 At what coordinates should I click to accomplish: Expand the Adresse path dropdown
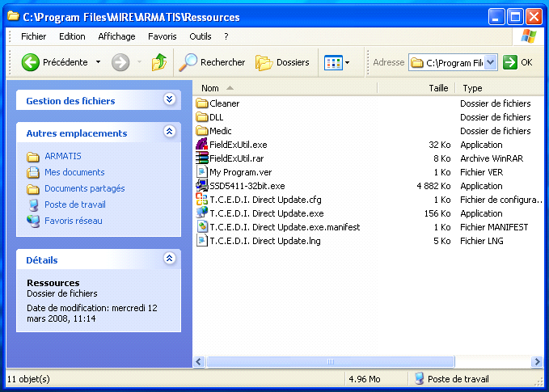coord(491,62)
